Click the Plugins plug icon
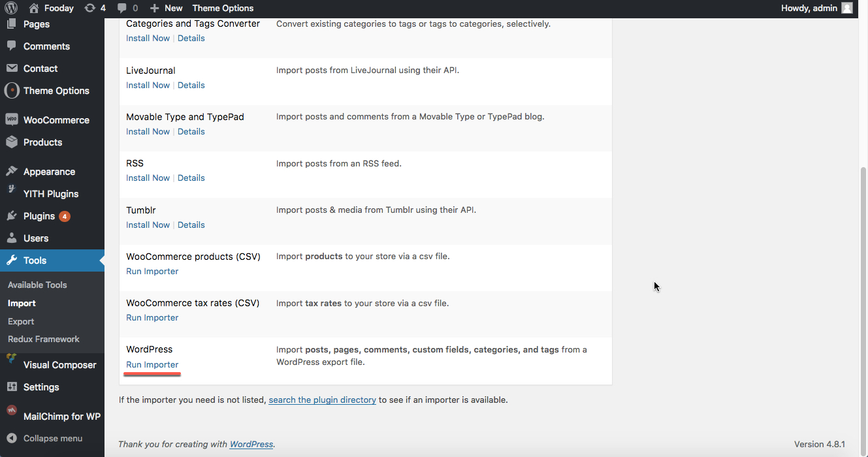The image size is (868, 457). [x=12, y=216]
